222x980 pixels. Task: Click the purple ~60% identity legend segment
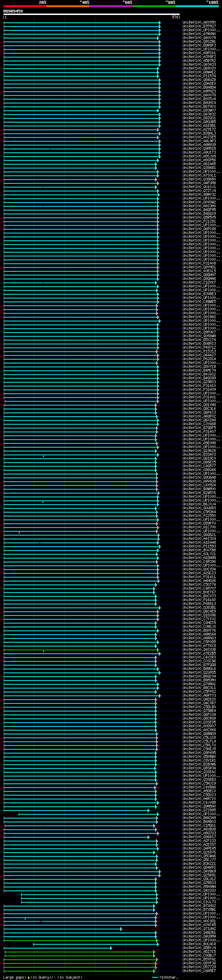tap(111, 6)
